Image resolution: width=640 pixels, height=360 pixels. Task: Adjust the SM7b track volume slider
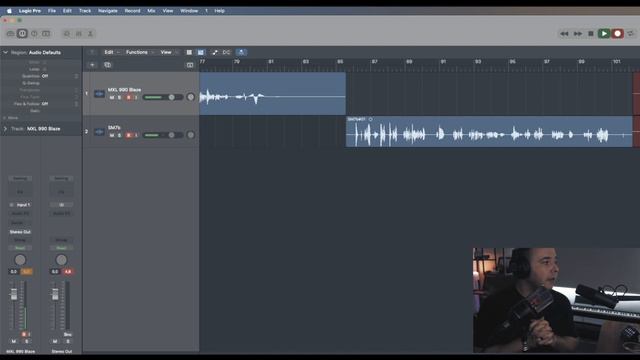(162, 135)
